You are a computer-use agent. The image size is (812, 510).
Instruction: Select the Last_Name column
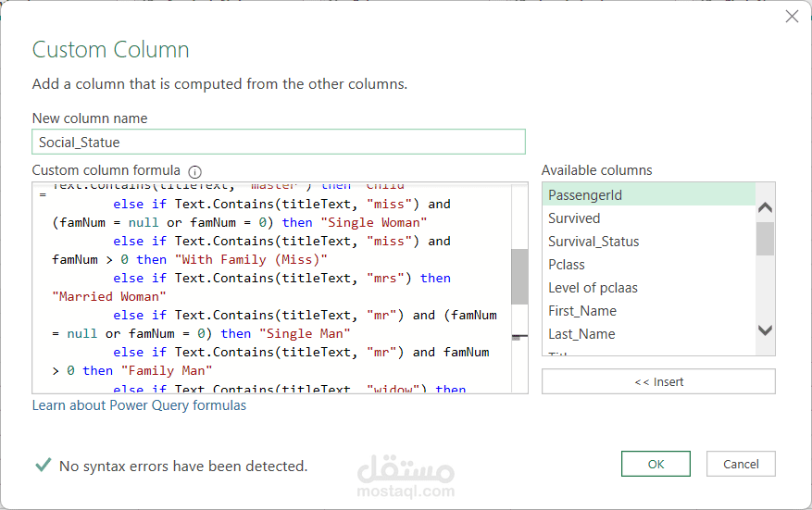[x=581, y=334]
